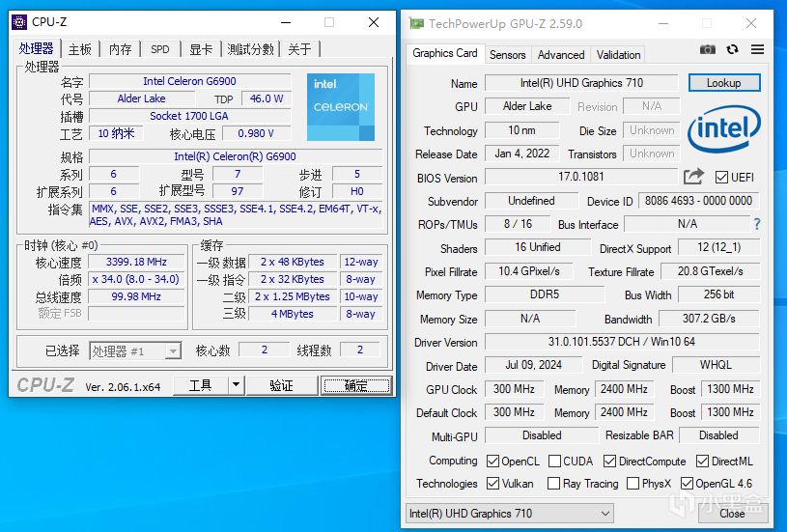Screen dimensions: 787x532
Task: Click the GPU Name field
Action: (581, 83)
